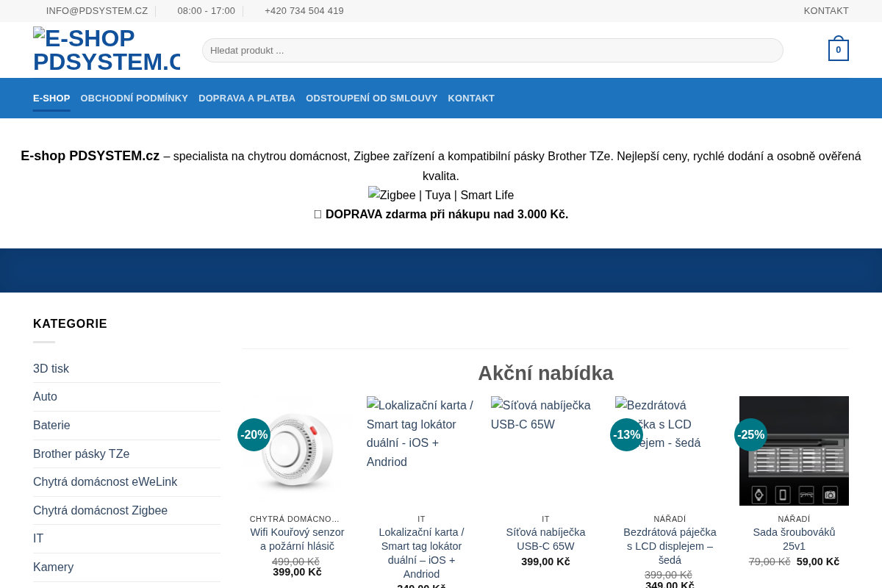Screen dimensions: 882x588
Task: Open the 3D tisk category
Action: pyautogui.click(x=51, y=368)
